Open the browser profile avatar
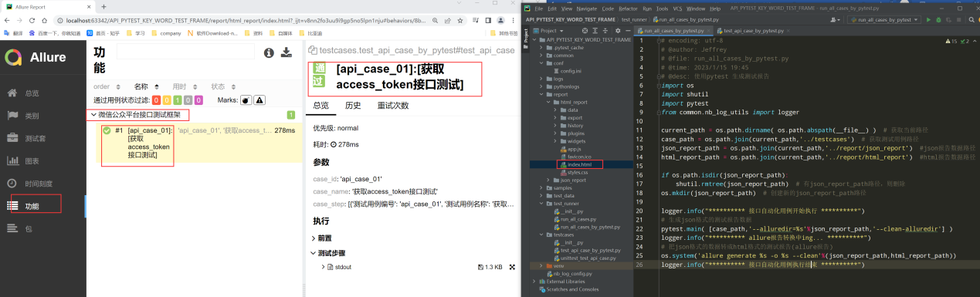980x297 pixels. (501, 20)
